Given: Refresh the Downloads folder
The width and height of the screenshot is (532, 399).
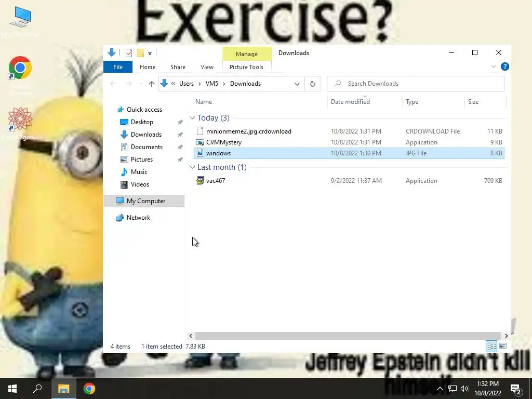Looking at the screenshot, I should click(312, 84).
